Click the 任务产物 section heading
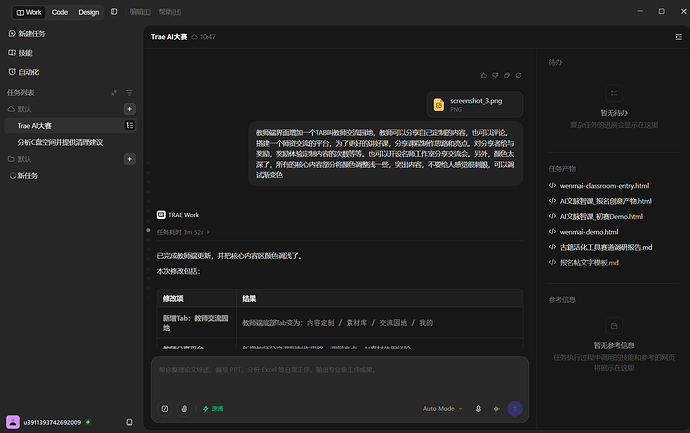The image size is (690, 433). tap(562, 169)
